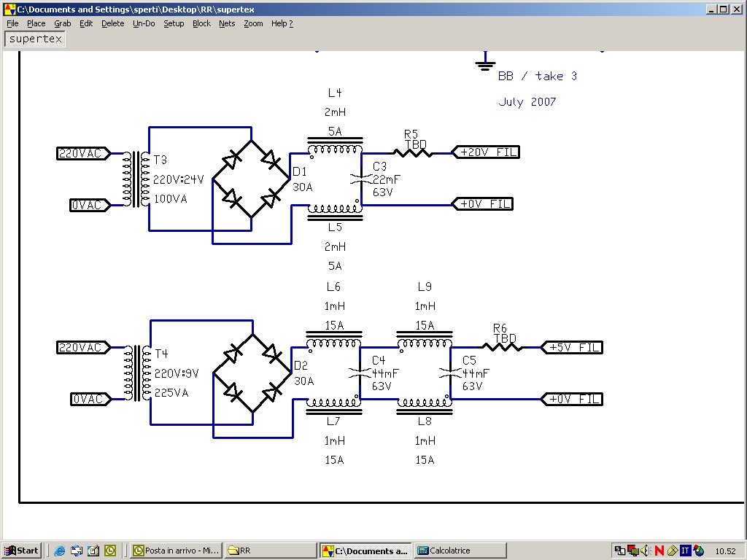Screen dimensions: 747x560
Task: Switch to C:\Documents a... taskbar button
Action: tap(365, 551)
